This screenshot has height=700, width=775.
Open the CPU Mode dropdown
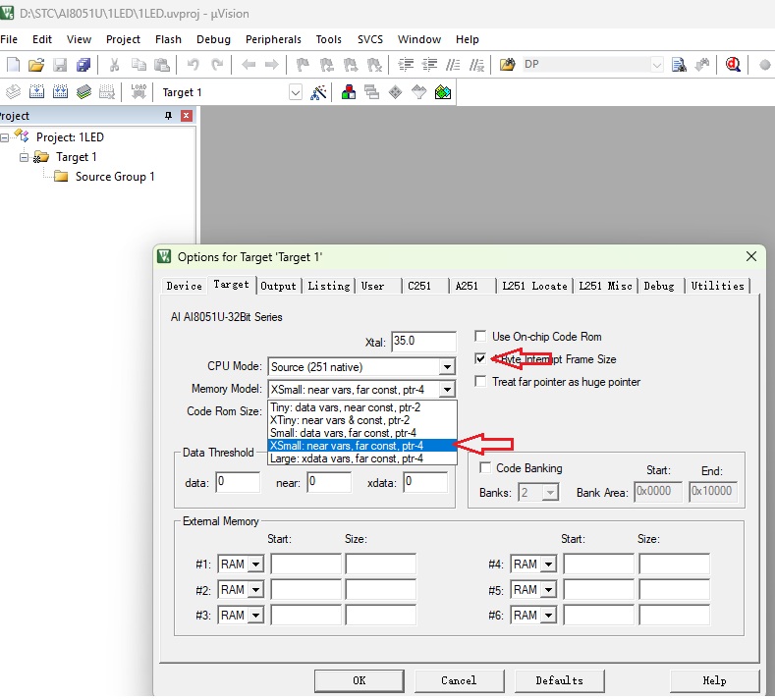(447, 367)
